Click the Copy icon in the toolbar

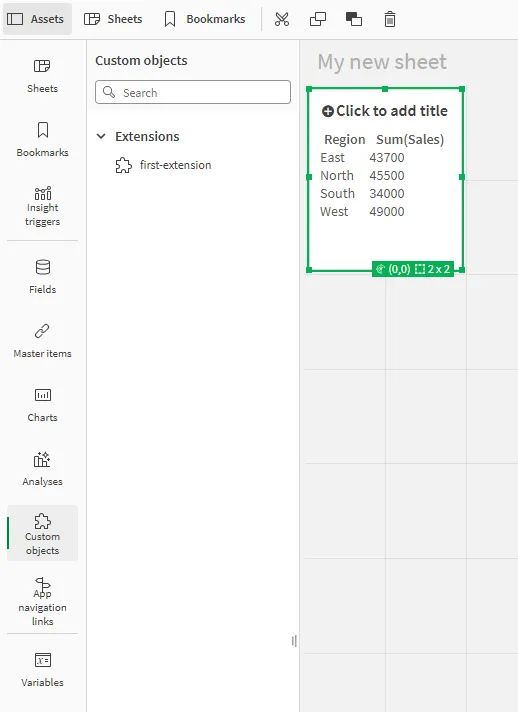coord(318,19)
